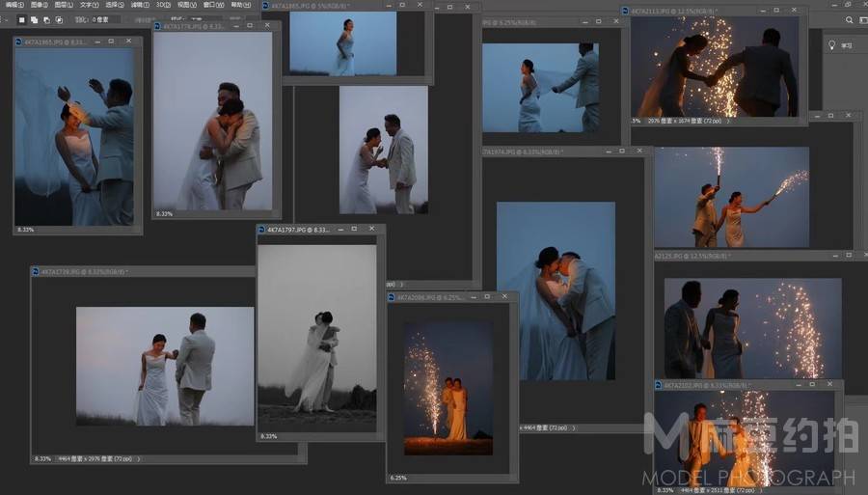Viewport: 868px width, 495px height.
Task: Click the PS file icon of 4K7A2096.JPG
Action: pos(392,297)
